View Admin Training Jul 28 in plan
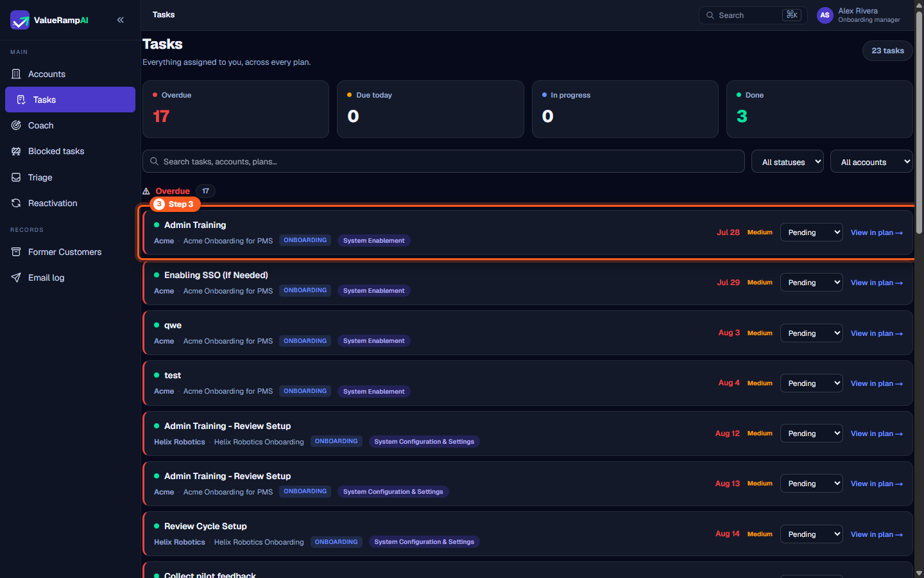The height and width of the screenshot is (578, 924). (x=877, y=232)
